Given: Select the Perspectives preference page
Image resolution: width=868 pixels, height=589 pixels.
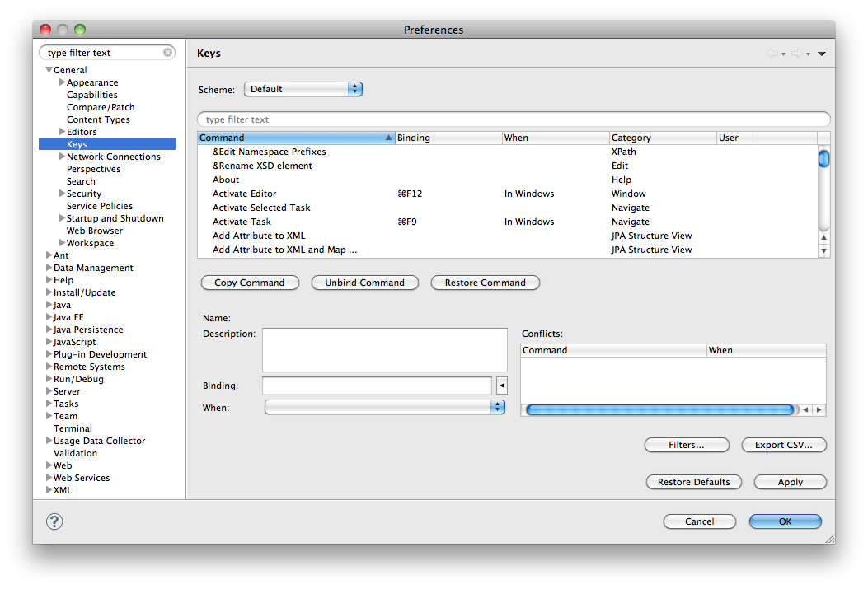Looking at the screenshot, I should pyautogui.click(x=93, y=169).
